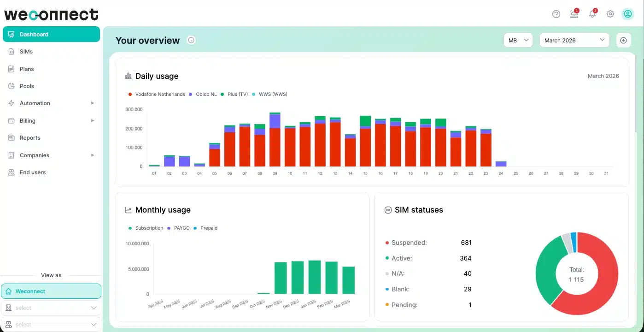The height and width of the screenshot is (332, 644).
Task: Toggle Odido NL legend series
Action: [203, 94]
